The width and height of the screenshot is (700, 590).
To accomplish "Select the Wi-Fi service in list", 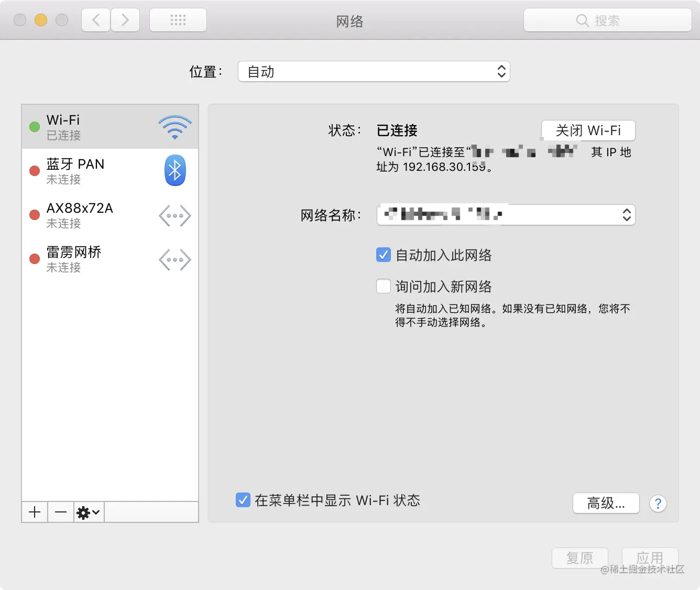I will (x=110, y=127).
